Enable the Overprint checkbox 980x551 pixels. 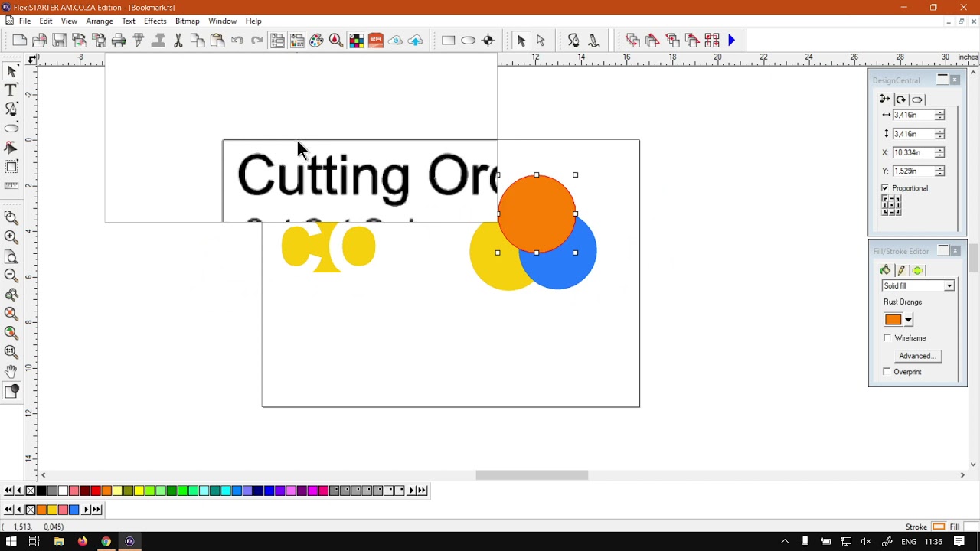pos(887,372)
